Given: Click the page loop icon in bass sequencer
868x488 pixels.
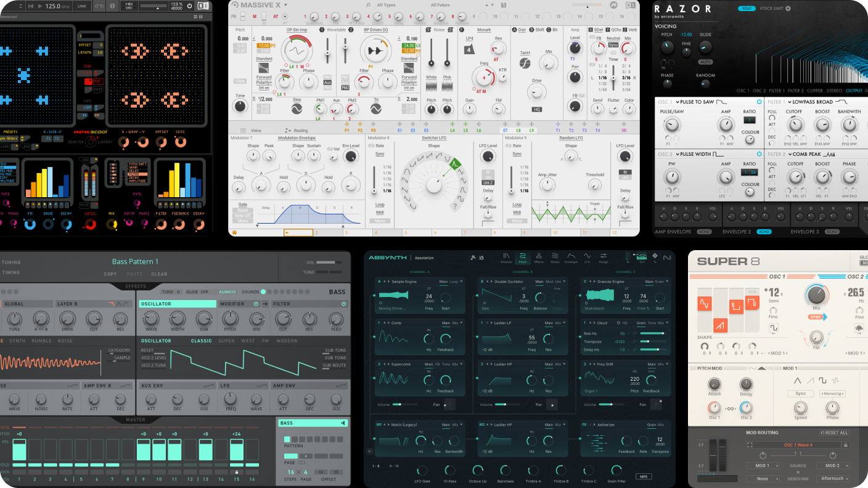Looking at the screenshot, I should pyautogui.click(x=302, y=462).
